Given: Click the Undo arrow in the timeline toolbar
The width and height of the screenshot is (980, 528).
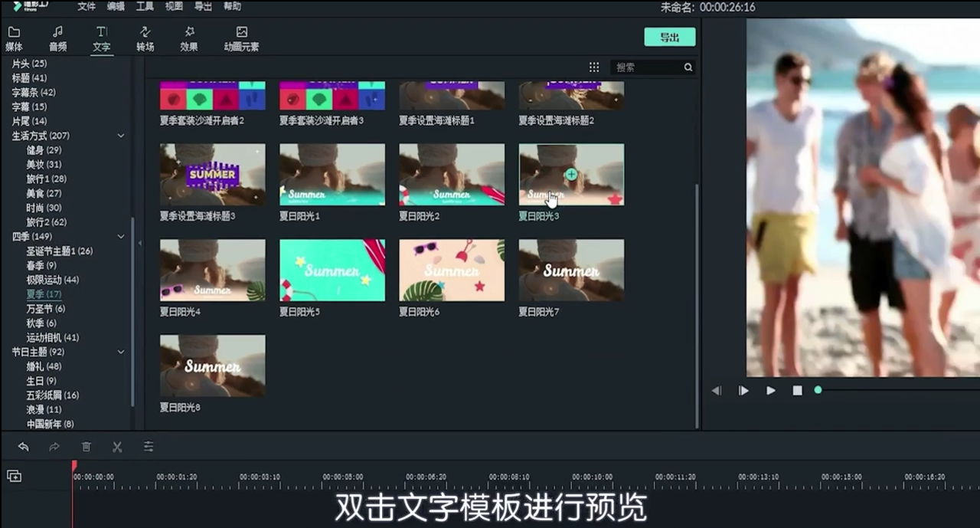Looking at the screenshot, I should click(x=24, y=446).
